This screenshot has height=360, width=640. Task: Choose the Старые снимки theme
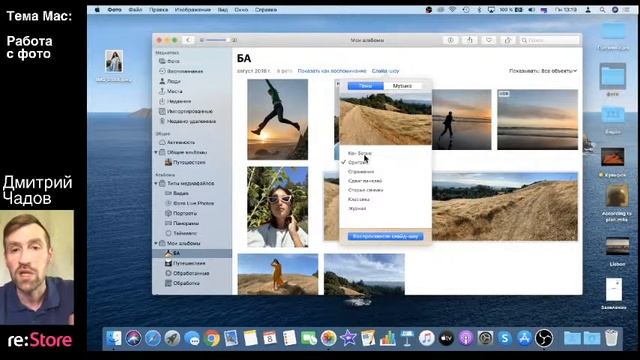coord(365,190)
